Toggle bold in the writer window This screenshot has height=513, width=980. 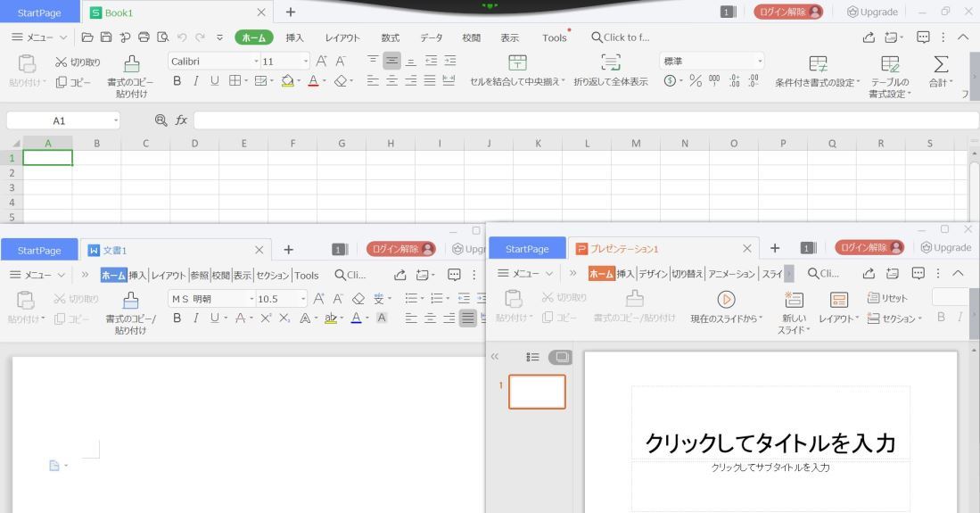click(177, 318)
